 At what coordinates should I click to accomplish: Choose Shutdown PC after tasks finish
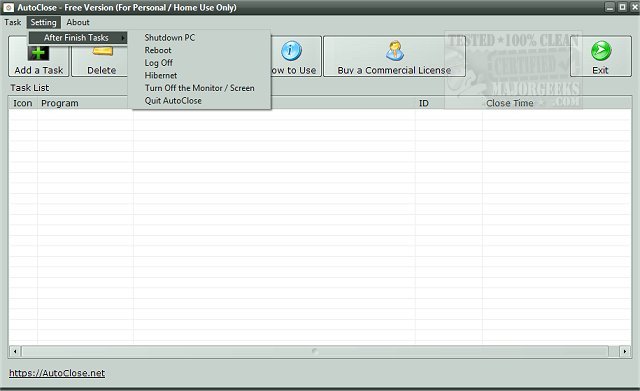pyautogui.click(x=169, y=38)
